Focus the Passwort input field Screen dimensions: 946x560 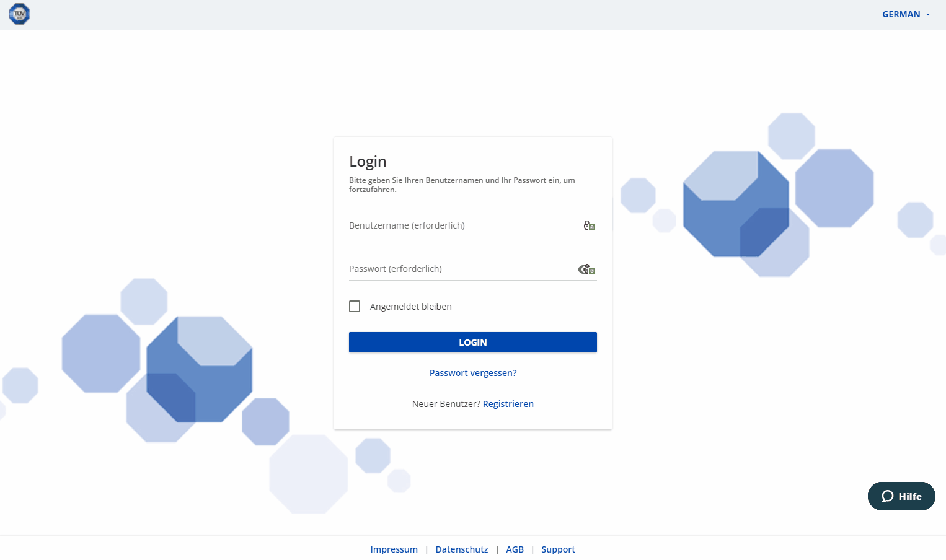(459, 269)
